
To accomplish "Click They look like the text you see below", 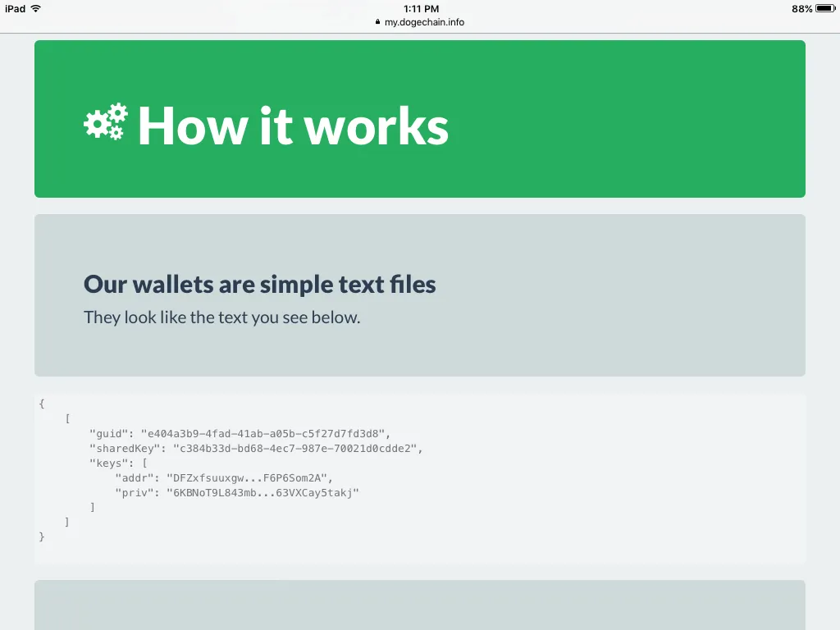I will pos(221,317).
